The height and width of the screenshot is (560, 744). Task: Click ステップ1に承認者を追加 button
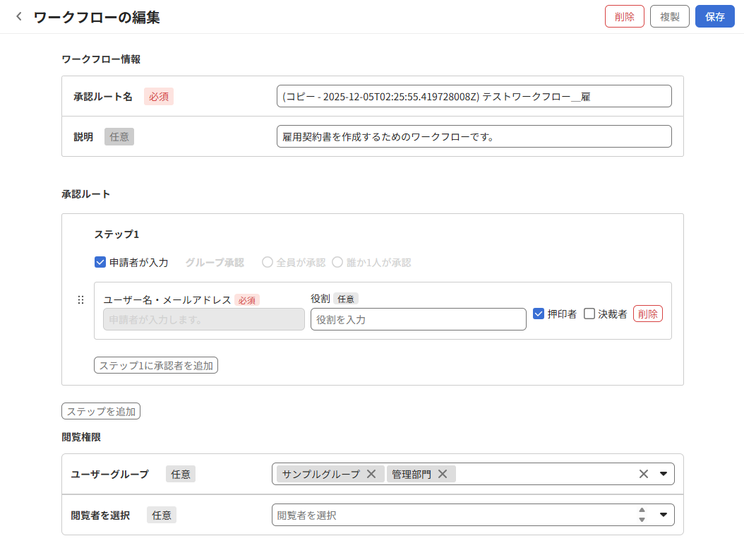coord(156,365)
